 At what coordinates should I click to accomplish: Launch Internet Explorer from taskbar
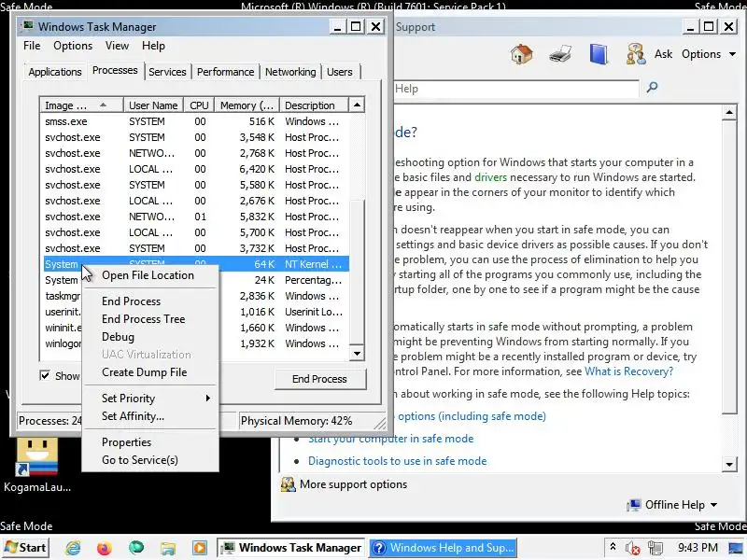pyautogui.click(x=73, y=548)
